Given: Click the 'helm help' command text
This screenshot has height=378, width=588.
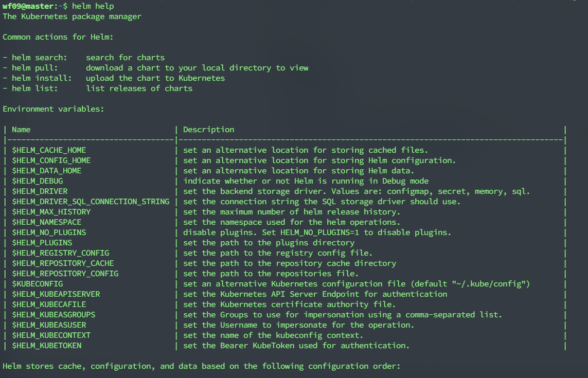Looking at the screenshot, I should 93,6.
